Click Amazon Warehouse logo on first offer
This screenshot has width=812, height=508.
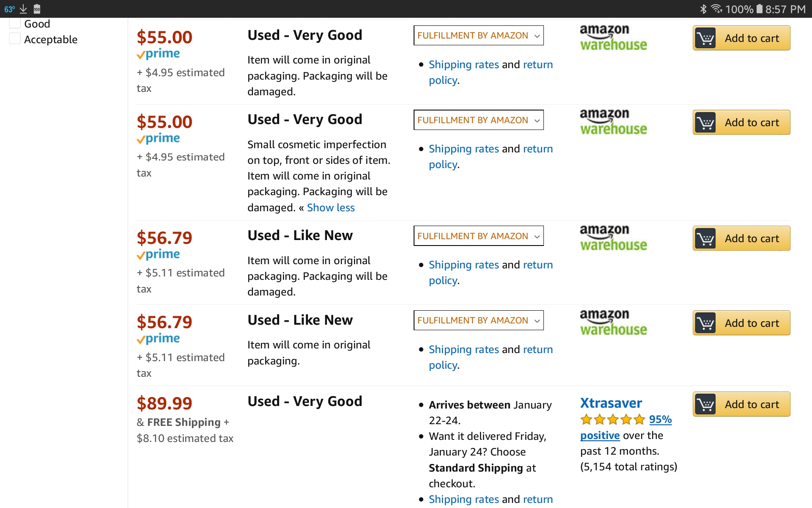point(613,38)
